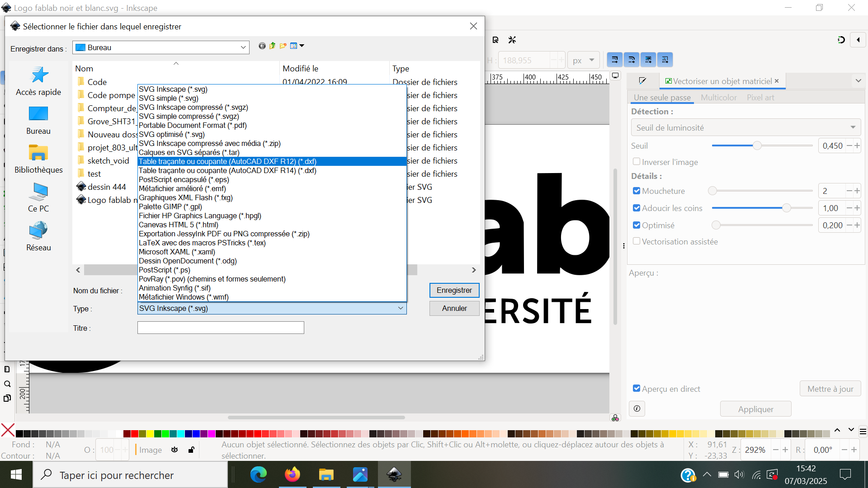Enable the Vectorisation assistée checkbox
Image resolution: width=868 pixels, height=488 pixels.
[x=637, y=241]
